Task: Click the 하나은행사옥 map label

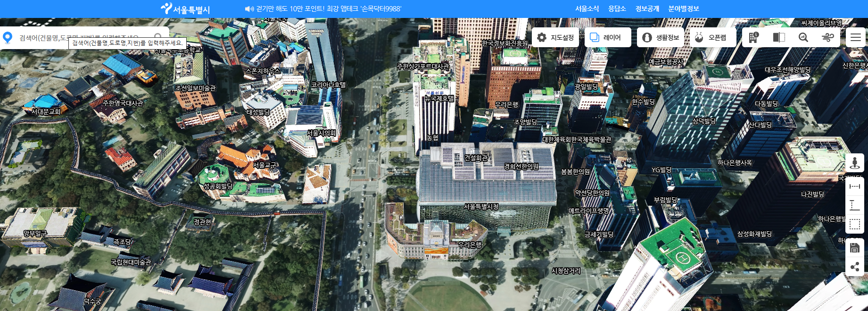Action: pos(735,163)
